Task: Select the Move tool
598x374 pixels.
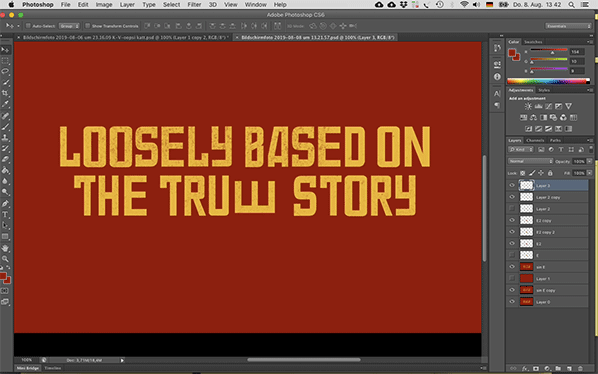Action: 5,50
